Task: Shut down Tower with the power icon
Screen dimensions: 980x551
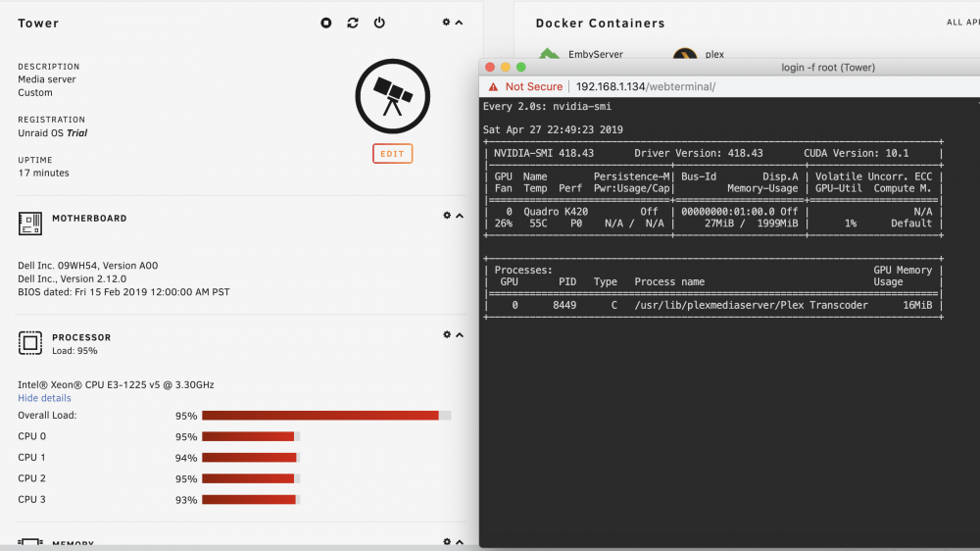Action: tap(379, 23)
